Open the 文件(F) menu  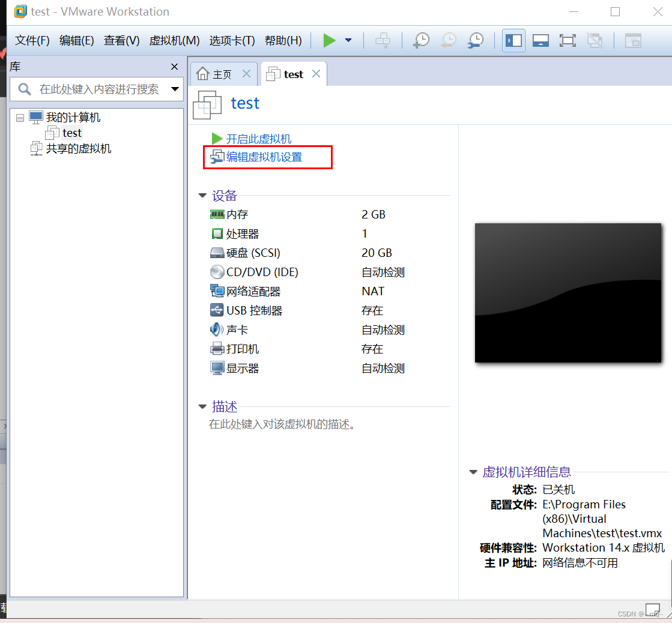pyautogui.click(x=32, y=41)
